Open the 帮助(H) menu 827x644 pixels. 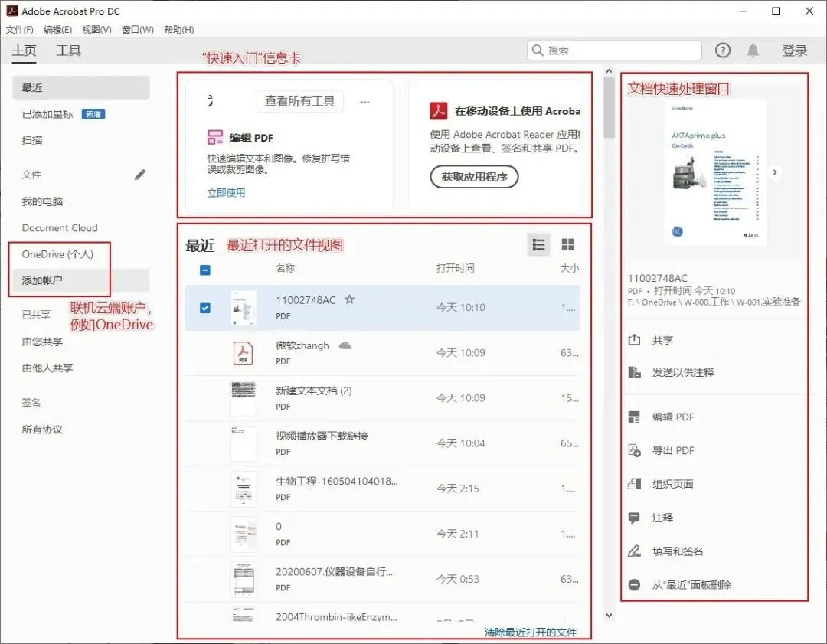tap(178, 30)
